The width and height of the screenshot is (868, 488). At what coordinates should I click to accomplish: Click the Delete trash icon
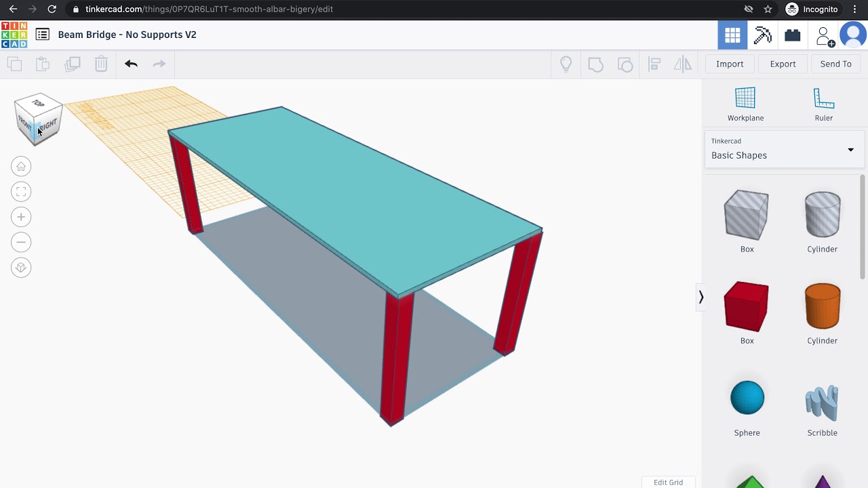point(101,64)
